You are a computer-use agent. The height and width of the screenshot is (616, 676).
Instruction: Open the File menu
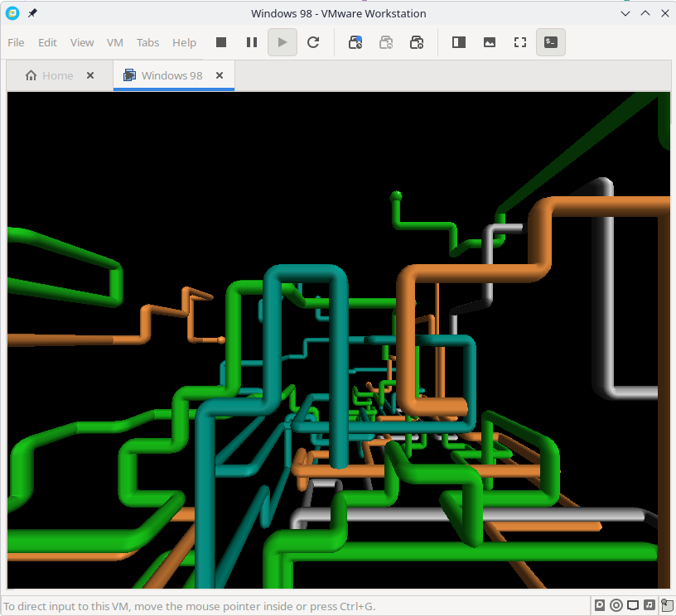pyautogui.click(x=16, y=43)
